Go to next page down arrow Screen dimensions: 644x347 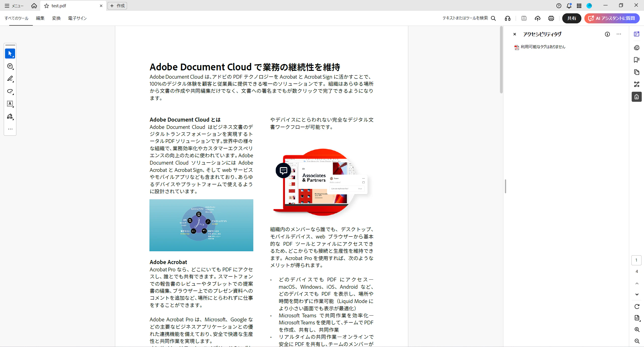pos(637,294)
